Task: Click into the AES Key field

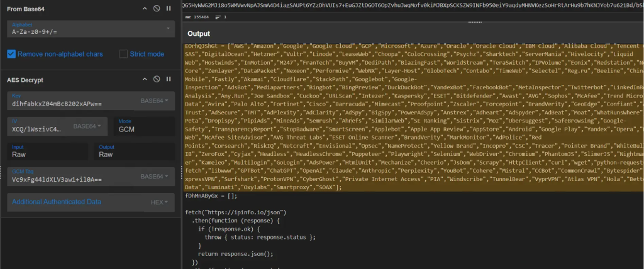Action: pos(72,101)
